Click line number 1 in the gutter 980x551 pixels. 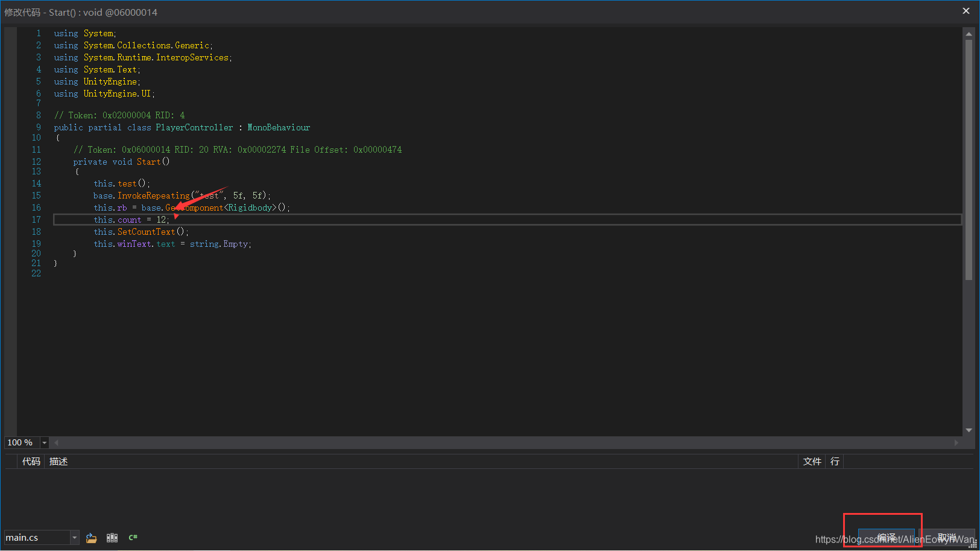[x=39, y=33]
